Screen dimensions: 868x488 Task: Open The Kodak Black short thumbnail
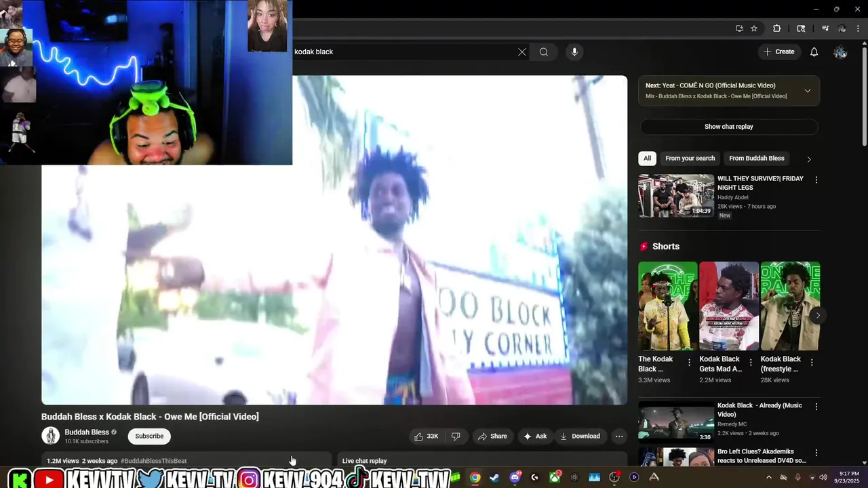(667, 306)
